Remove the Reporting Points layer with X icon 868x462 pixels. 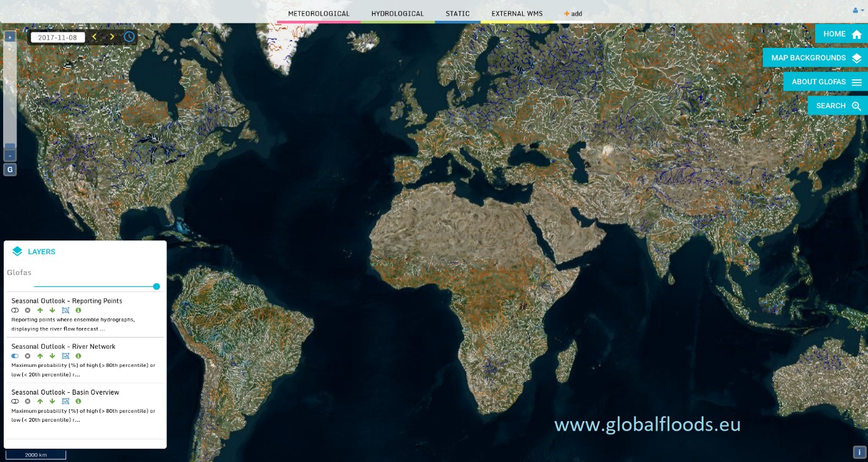28,310
